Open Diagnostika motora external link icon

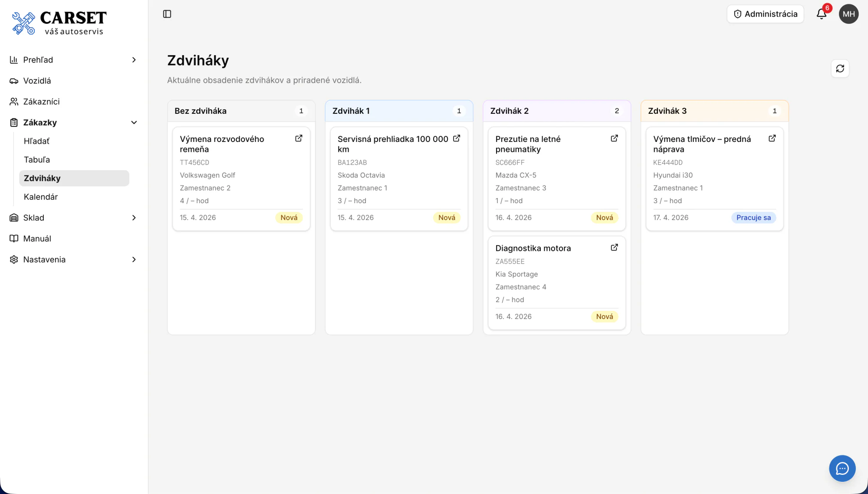pos(614,247)
